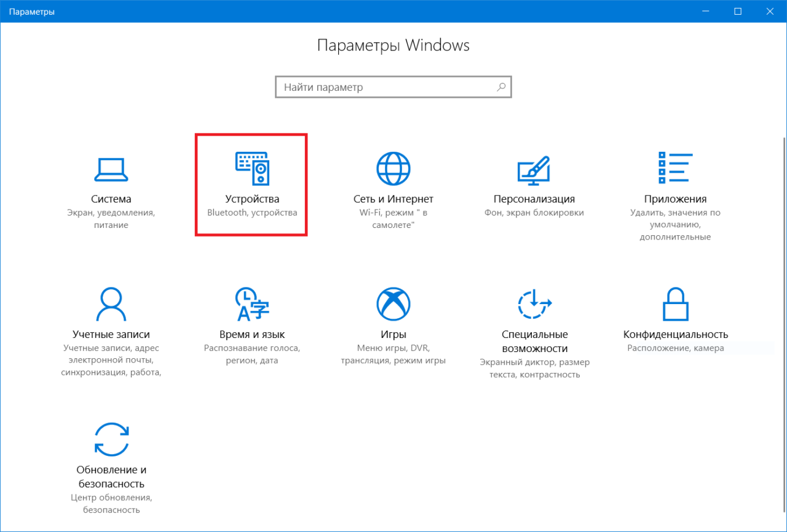The width and height of the screenshot is (787, 532).
Task: Click the person icon for Учетные записи
Action: [111, 304]
